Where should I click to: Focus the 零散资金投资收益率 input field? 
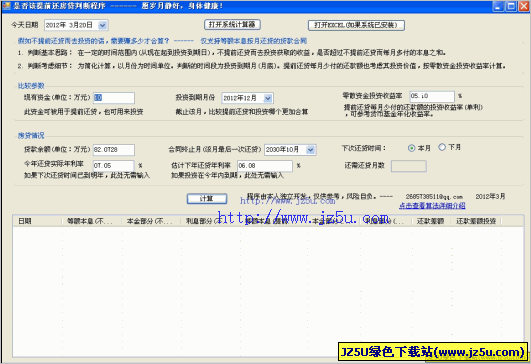click(x=432, y=96)
